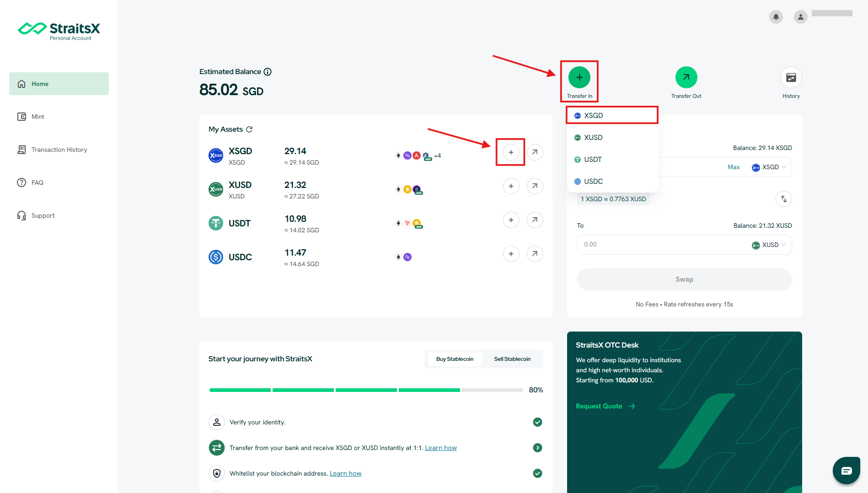
Task: Click the Whitelist address completed checkmark
Action: 537,473
